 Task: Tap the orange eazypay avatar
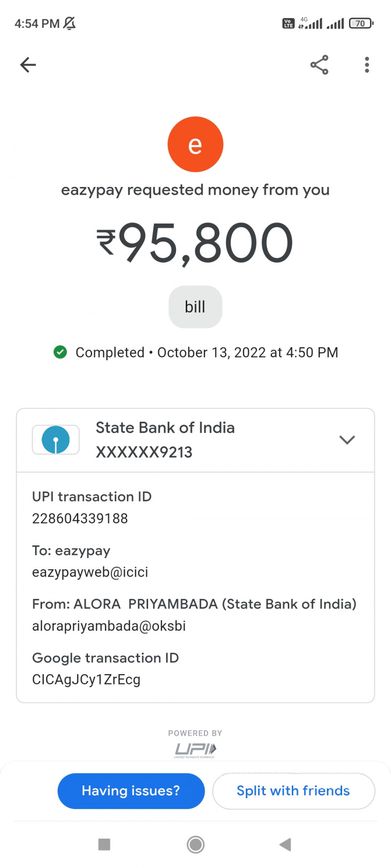point(195,144)
